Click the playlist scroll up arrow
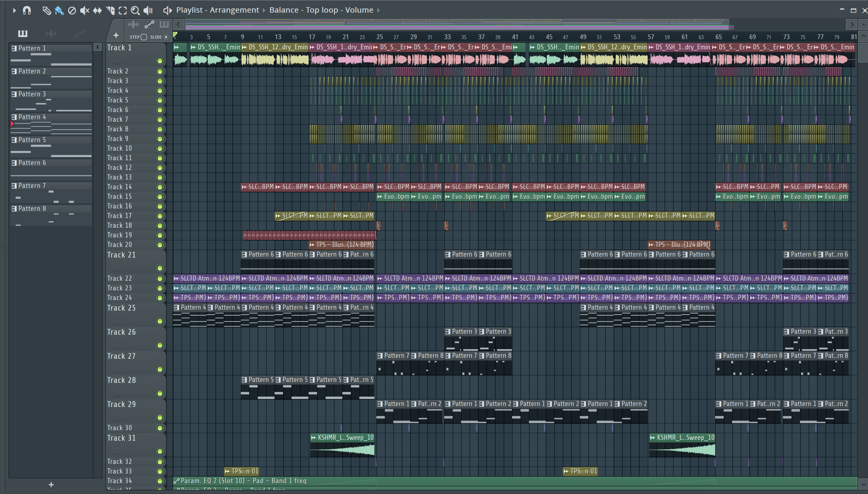The width and height of the screenshot is (868, 494). [x=863, y=36]
